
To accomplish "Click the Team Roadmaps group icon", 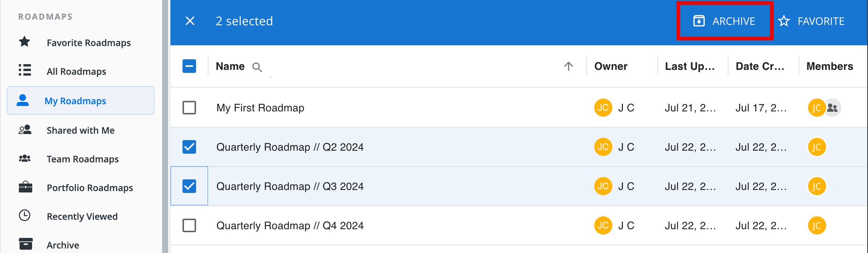I will point(24,159).
